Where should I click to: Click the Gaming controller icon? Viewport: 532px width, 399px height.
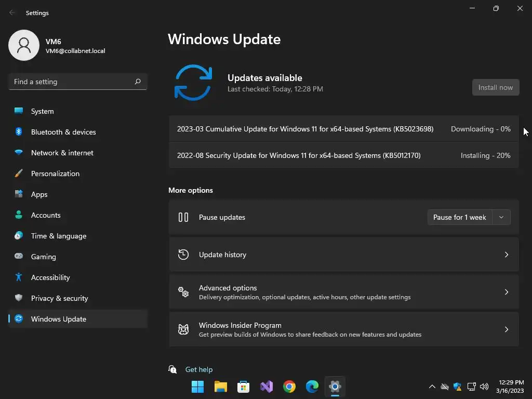(x=19, y=256)
